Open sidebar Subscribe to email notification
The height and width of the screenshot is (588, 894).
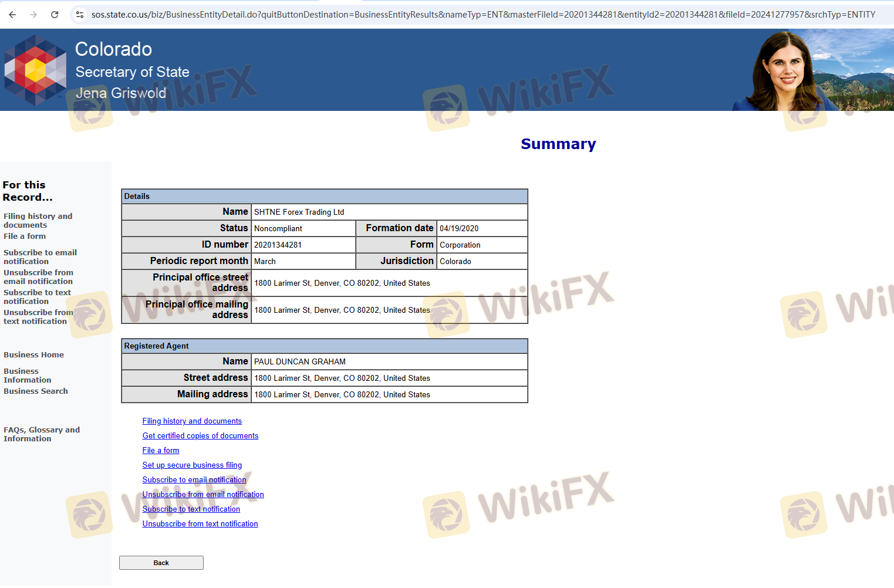(40, 257)
